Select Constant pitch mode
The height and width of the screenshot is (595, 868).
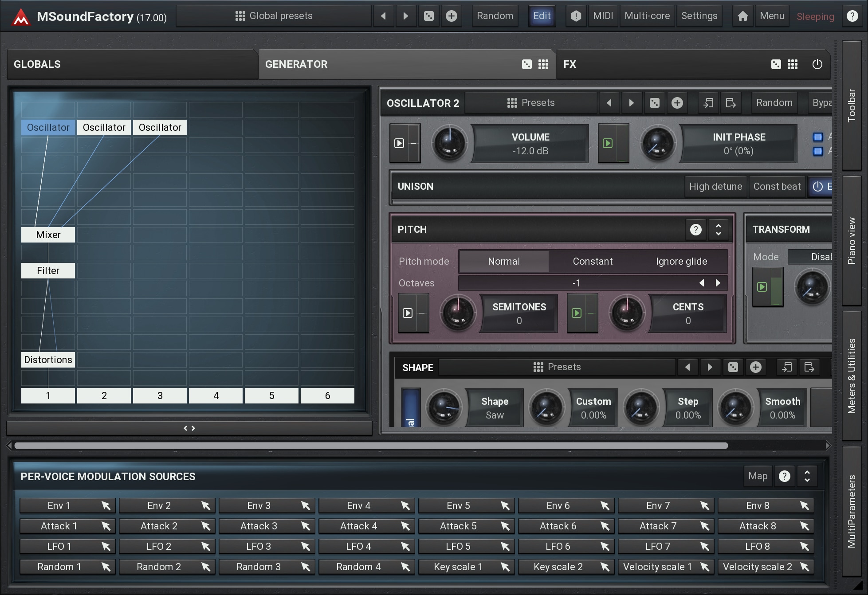coord(593,261)
